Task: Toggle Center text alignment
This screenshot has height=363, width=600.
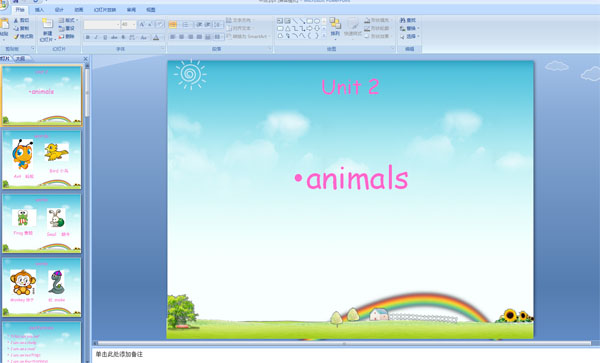Action: [181, 37]
